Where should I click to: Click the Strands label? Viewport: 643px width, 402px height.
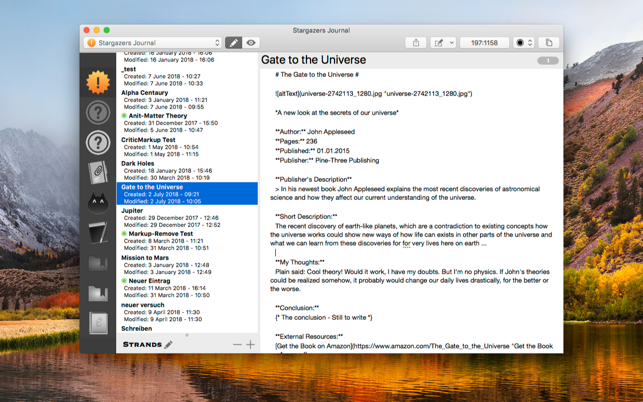pos(142,345)
